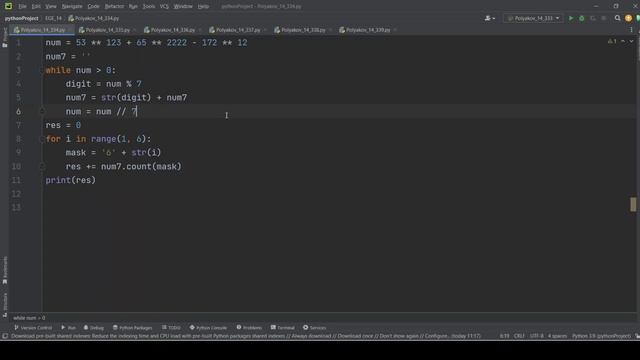640x360 pixels.
Task: Open the File menu
Action: pos(22,6)
